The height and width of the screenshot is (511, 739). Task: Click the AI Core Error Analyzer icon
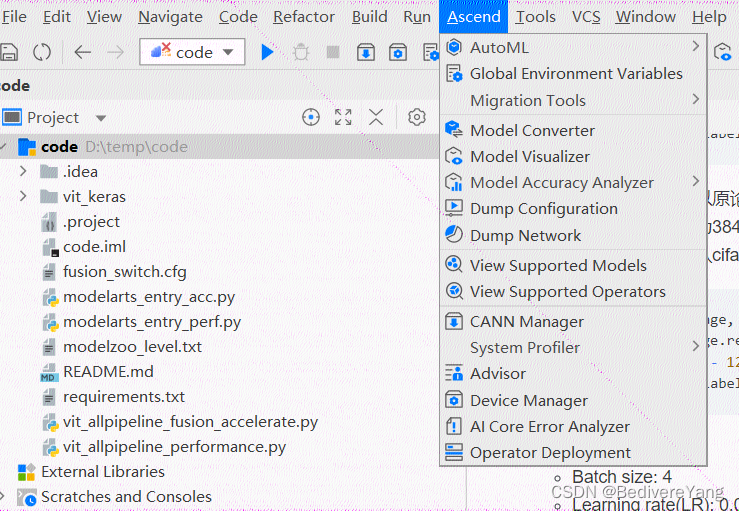point(454,426)
